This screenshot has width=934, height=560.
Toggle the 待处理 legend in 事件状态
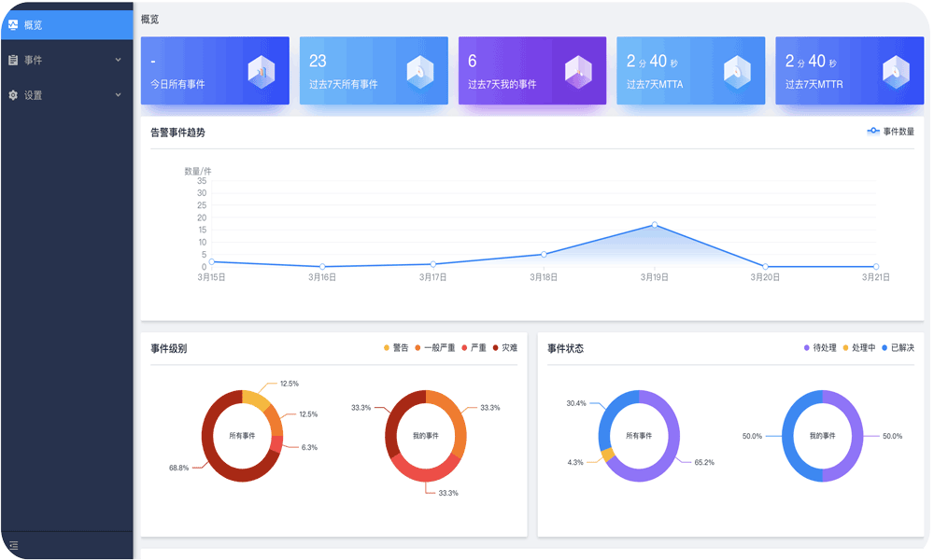pos(819,348)
